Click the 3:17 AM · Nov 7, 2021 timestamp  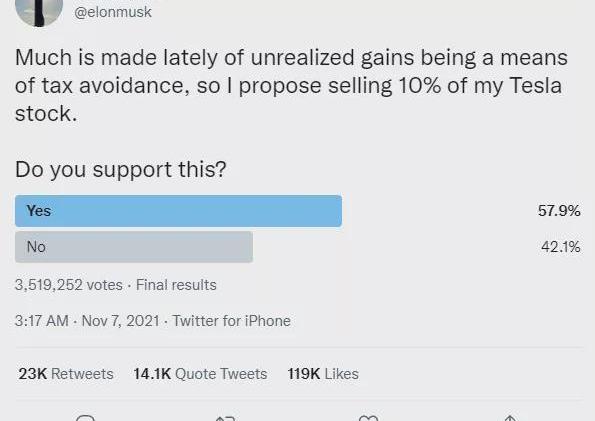tap(87, 321)
